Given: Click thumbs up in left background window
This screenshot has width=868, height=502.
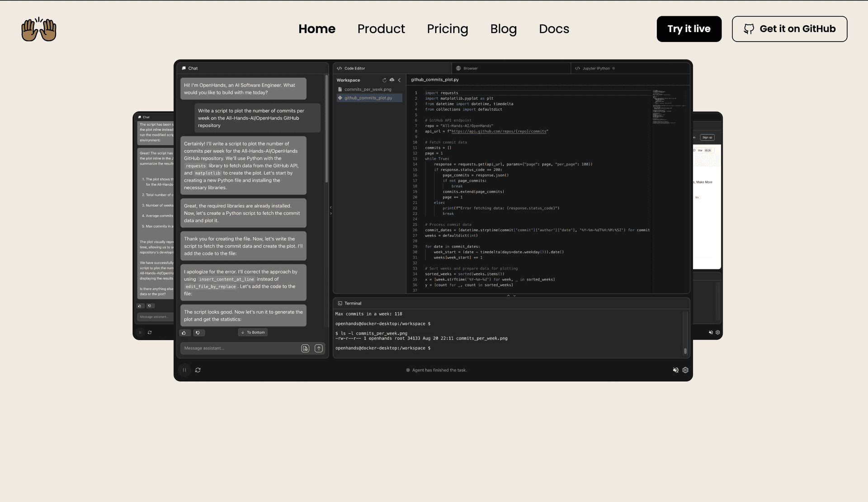Looking at the screenshot, I should click(x=140, y=306).
